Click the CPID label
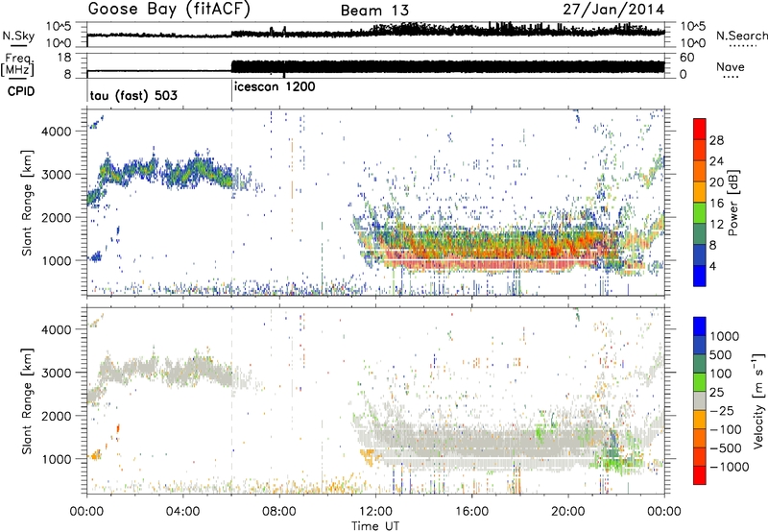The width and height of the screenshot is (768, 532). pos(21,91)
